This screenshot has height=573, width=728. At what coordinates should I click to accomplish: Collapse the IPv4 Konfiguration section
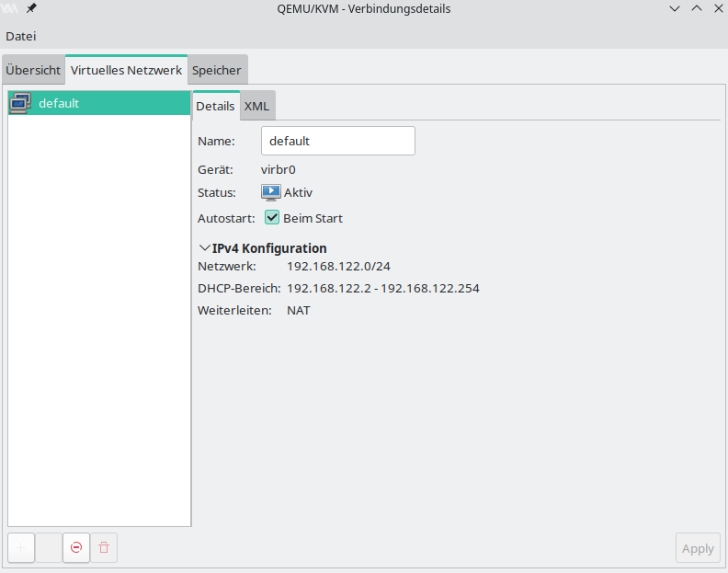204,248
